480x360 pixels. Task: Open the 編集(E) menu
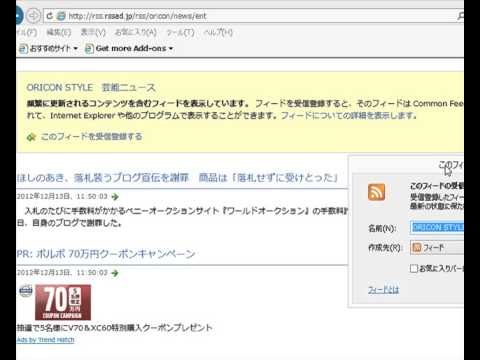click(59, 32)
